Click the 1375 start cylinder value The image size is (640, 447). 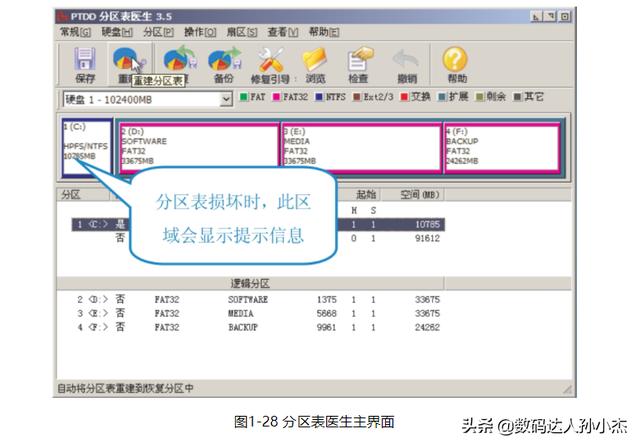click(x=327, y=300)
